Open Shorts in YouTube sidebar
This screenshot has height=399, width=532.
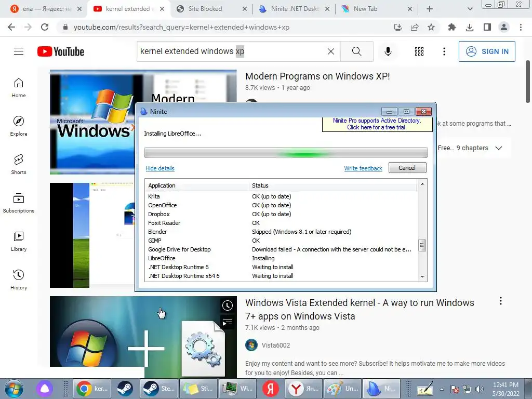point(19,165)
